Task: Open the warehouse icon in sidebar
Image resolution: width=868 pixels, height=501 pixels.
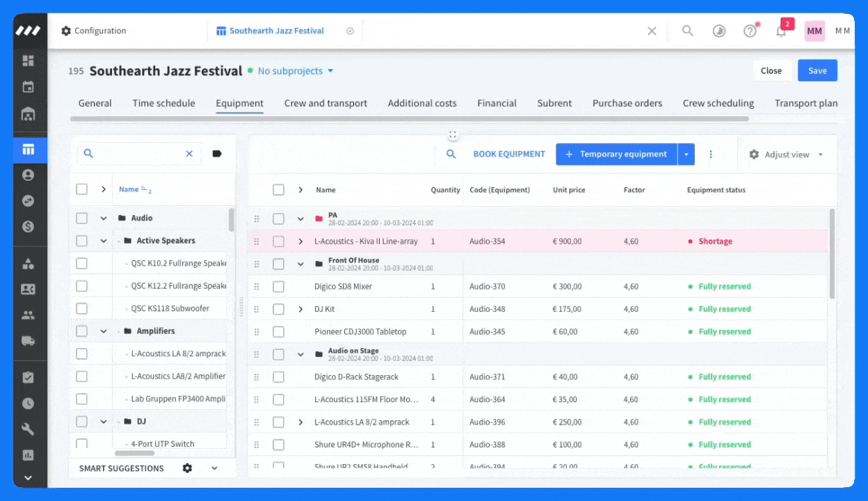Action: click(x=29, y=113)
